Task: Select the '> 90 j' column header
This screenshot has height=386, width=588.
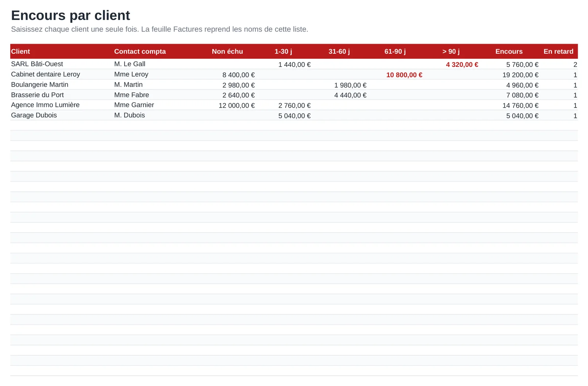Action: tap(451, 51)
